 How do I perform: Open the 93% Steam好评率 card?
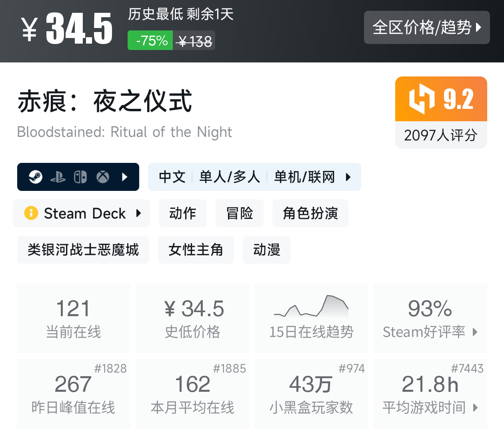click(x=430, y=318)
